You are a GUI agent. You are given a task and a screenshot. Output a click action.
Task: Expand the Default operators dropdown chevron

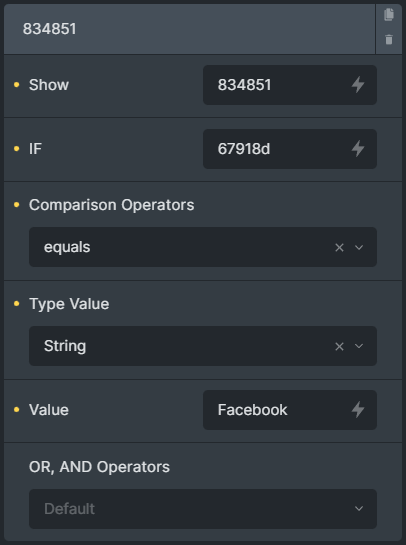(359, 509)
